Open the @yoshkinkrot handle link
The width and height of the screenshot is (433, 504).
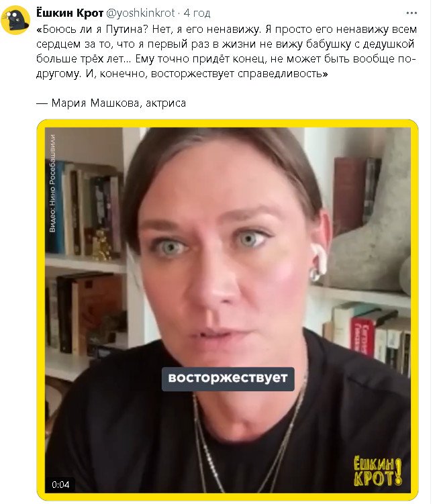click(x=140, y=13)
